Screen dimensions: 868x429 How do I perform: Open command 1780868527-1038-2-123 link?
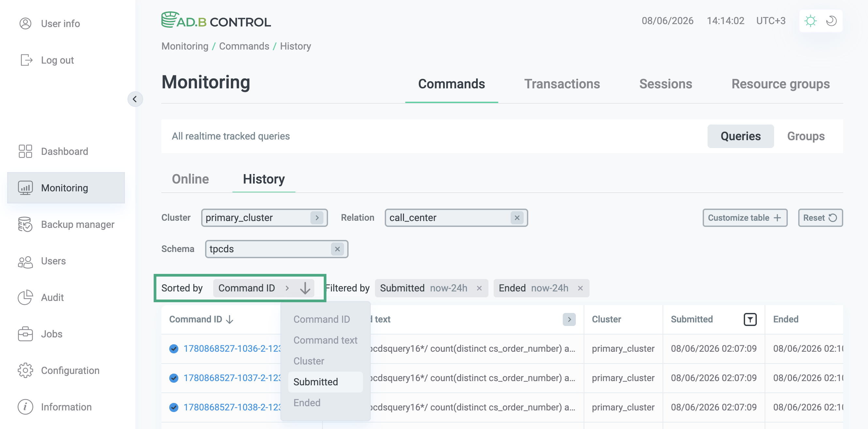click(232, 407)
